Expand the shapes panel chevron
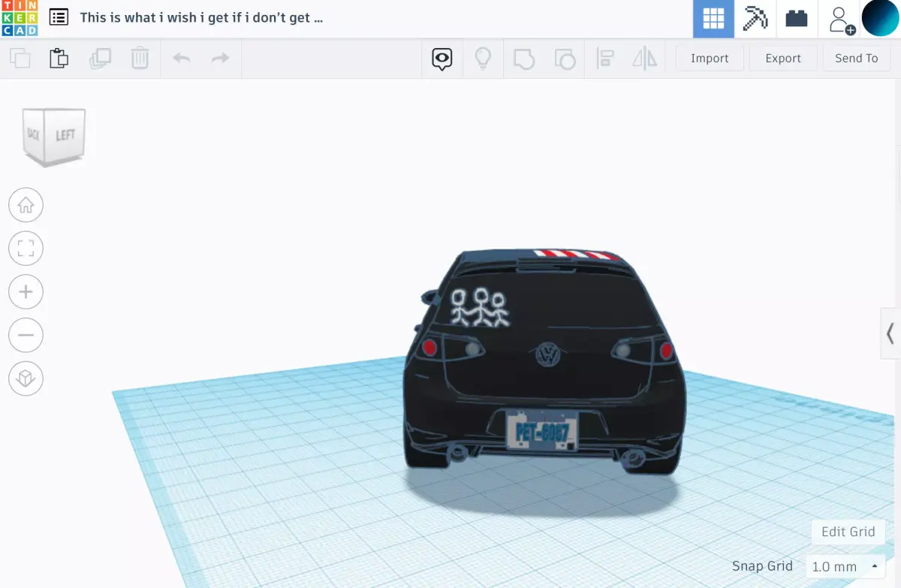Screen dimensions: 901x588 tap(890, 333)
